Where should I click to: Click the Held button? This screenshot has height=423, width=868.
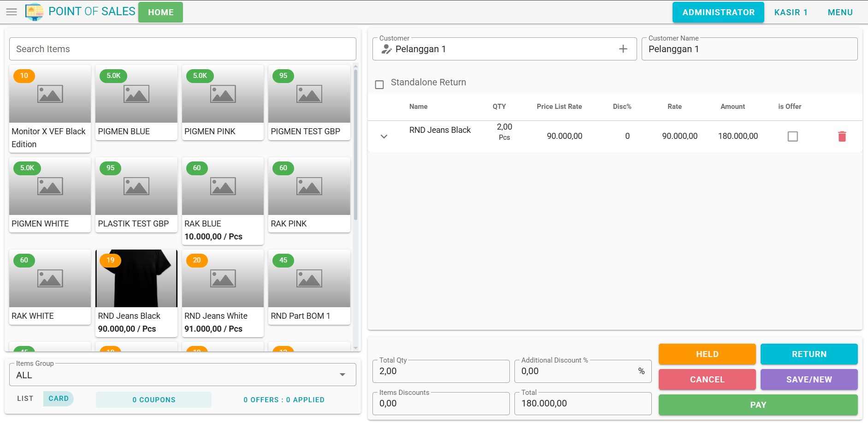tap(707, 354)
